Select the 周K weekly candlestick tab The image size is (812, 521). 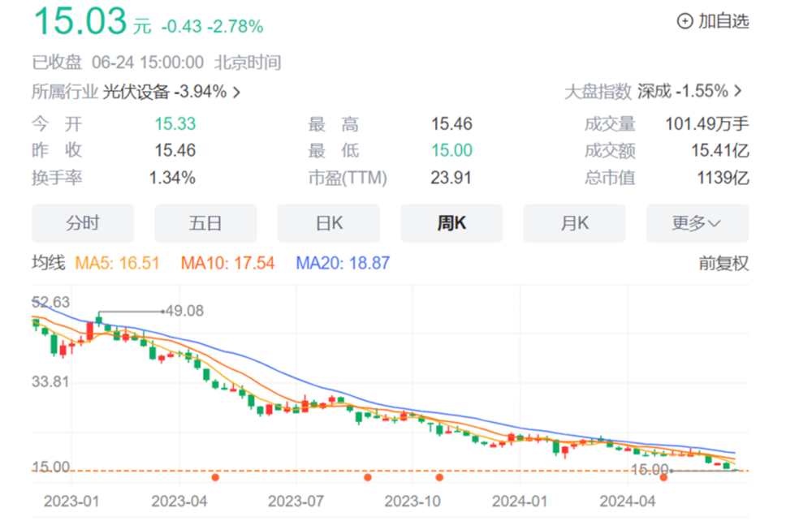[451, 223]
